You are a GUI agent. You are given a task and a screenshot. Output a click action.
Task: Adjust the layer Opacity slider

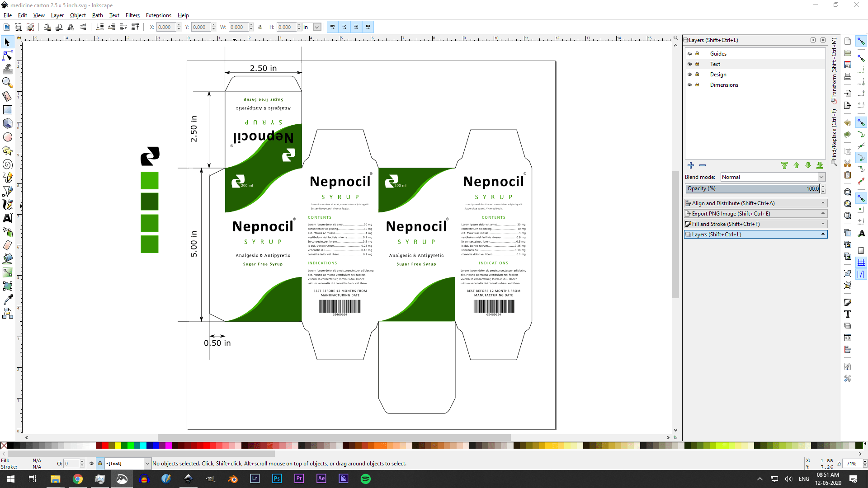pos(752,189)
